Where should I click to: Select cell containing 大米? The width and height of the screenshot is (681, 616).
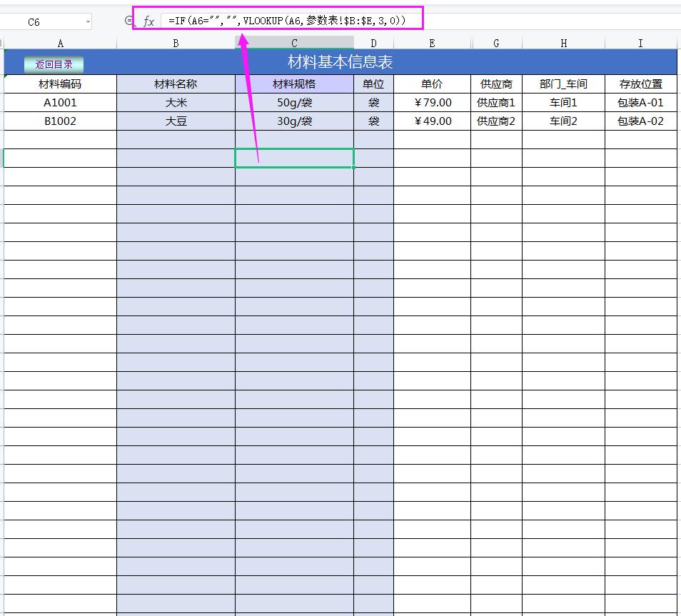pyautogui.click(x=176, y=103)
